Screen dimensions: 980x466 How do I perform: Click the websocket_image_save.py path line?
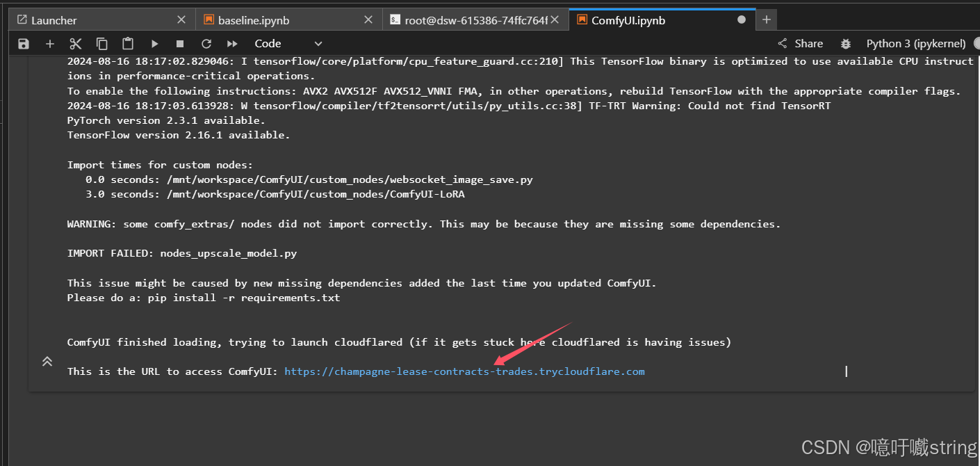(x=309, y=179)
